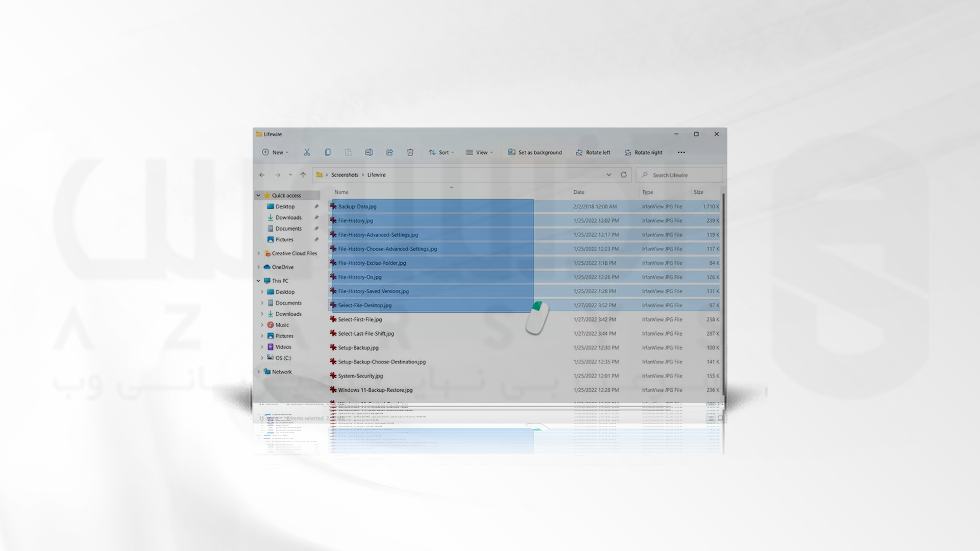The height and width of the screenshot is (551, 980).
Task: Select Backup-Data.jpg file
Action: [357, 206]
